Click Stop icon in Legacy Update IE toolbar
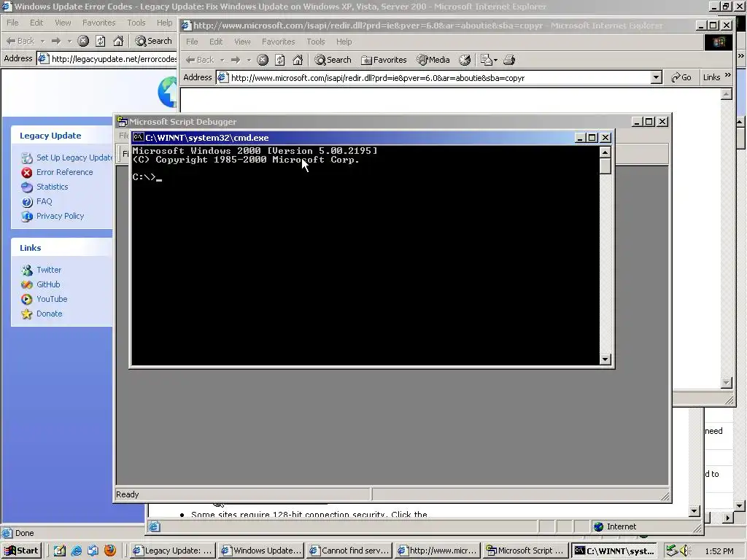Viewport: 747px width, 560px height. (x=83, y=41)
